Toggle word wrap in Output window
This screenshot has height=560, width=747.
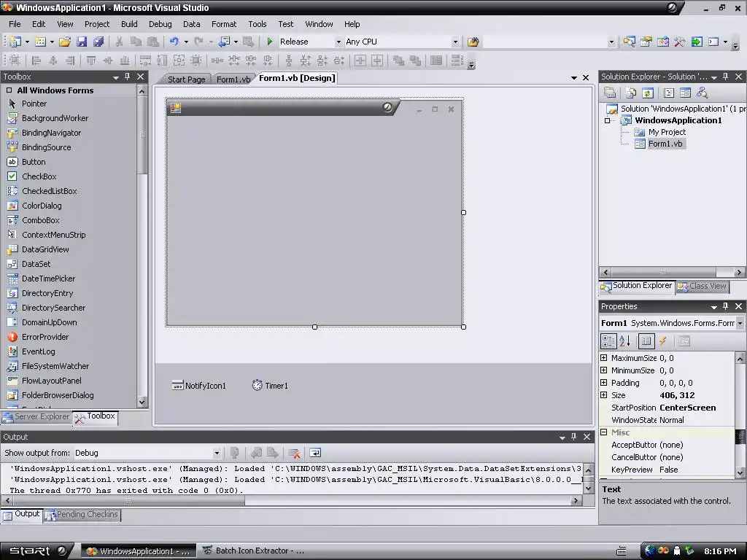315,453
